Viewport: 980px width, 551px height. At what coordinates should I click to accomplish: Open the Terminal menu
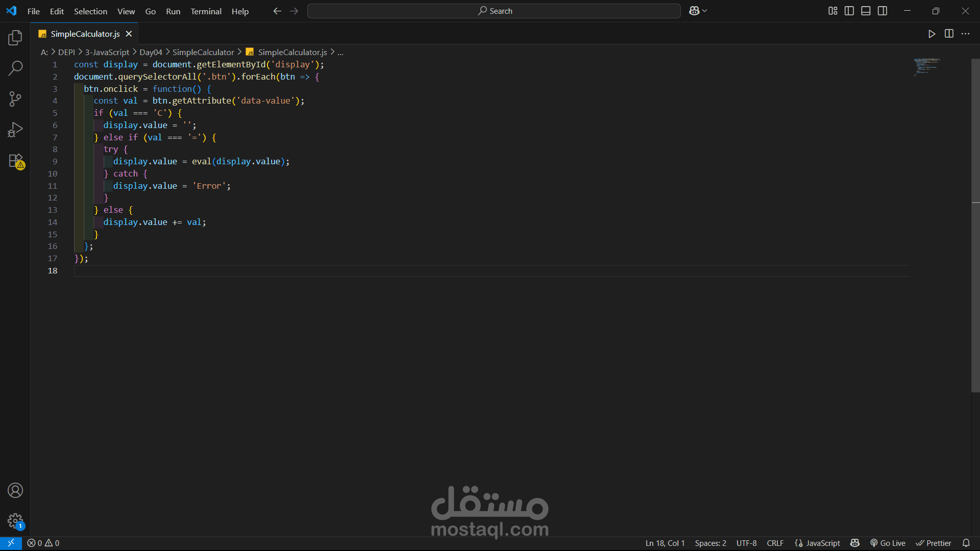[206, 11]
